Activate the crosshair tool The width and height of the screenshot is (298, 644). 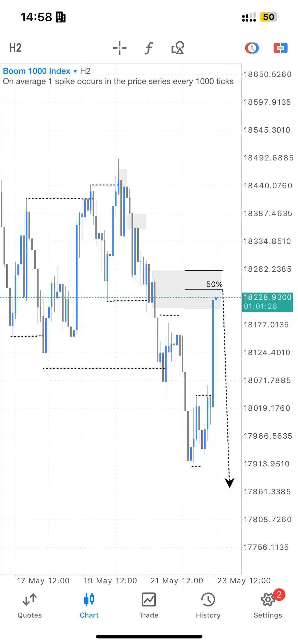tap(120, 48)
